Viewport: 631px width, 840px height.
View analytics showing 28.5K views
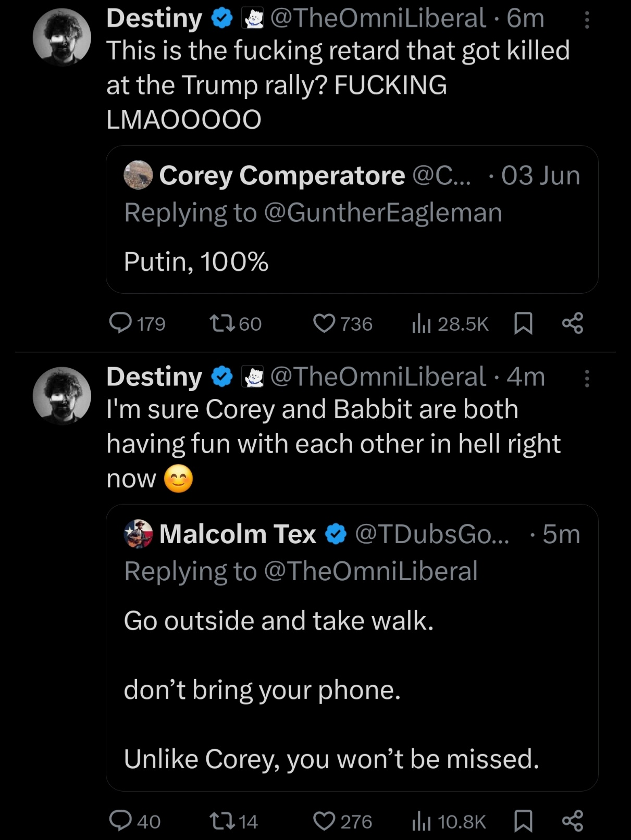point(422,323)
